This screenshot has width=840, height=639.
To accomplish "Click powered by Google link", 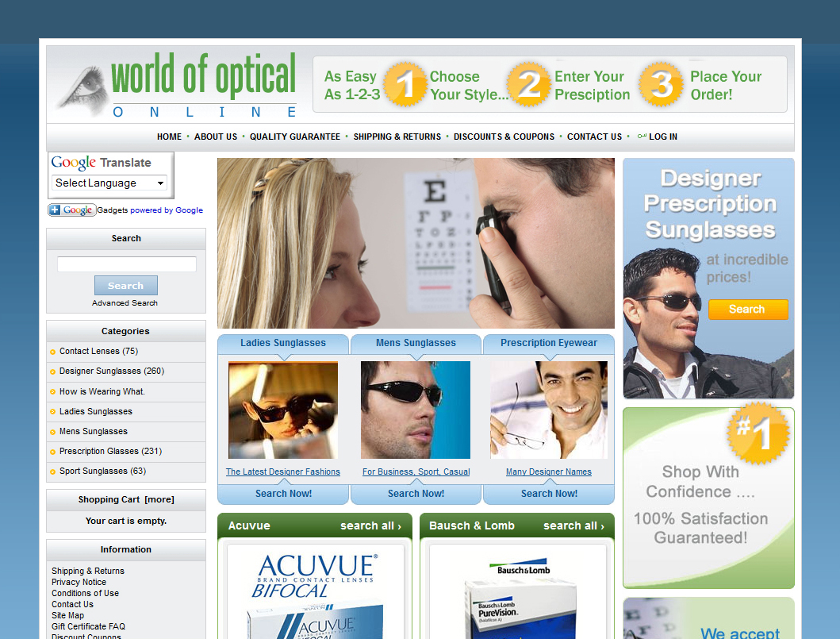I will pyautogui.click(x=166, y=210).
